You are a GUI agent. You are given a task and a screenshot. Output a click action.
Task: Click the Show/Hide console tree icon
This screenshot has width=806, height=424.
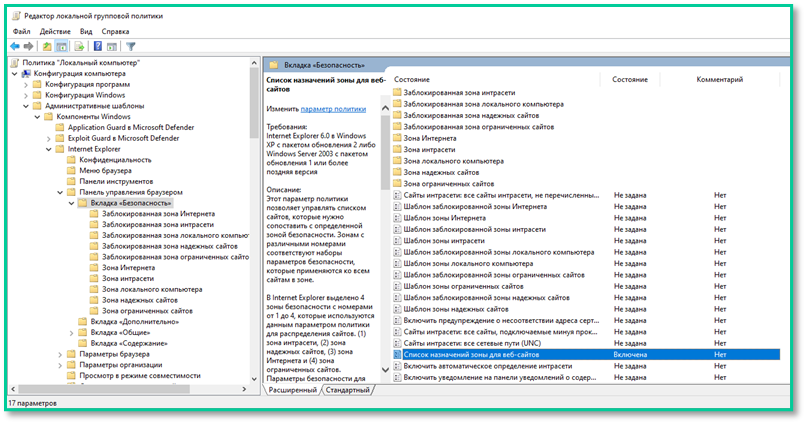(x=61, y=46)
